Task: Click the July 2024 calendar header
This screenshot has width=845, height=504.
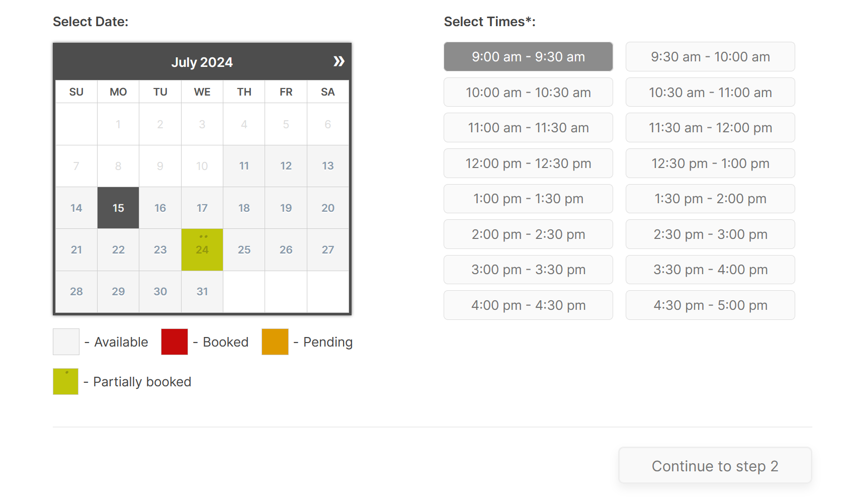Action: (x=202, y=62)
